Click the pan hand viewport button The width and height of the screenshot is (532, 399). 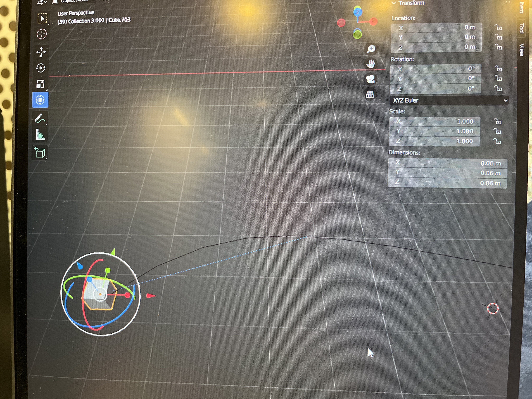click(x=370, y=64)
